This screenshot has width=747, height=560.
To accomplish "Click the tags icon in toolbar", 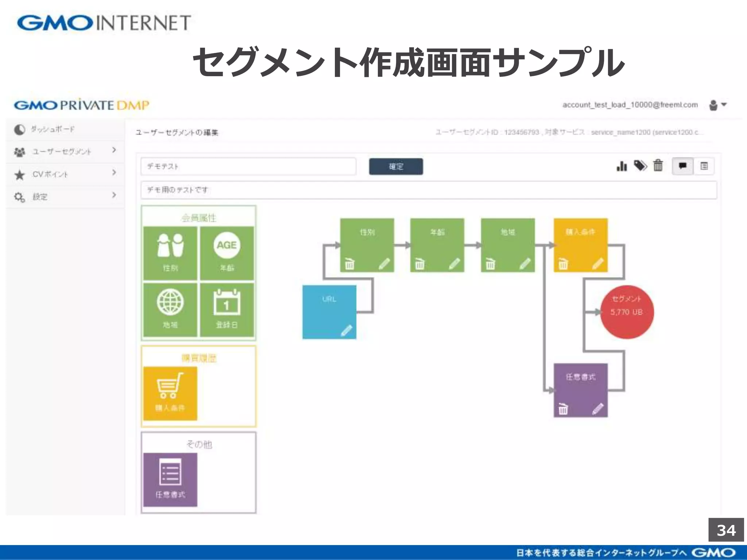I will point(640,166).
